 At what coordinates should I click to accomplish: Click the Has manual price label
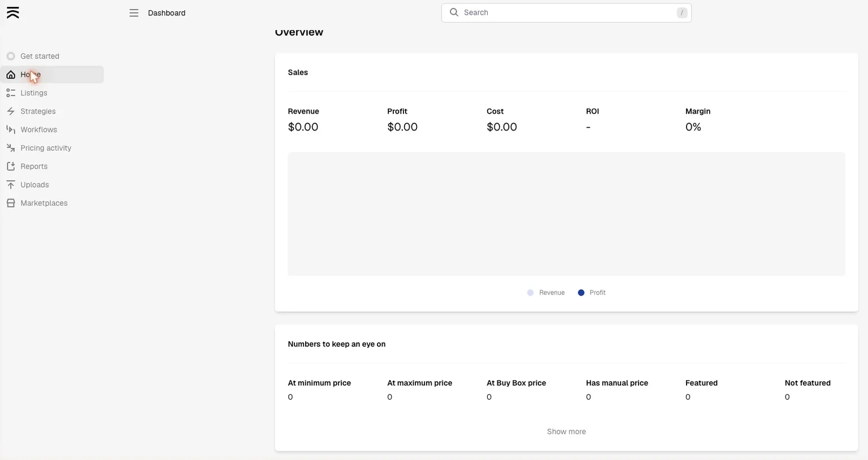tap(617, 383)
